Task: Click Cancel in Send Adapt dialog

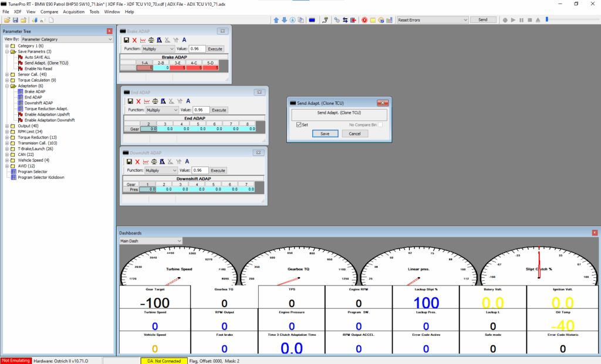Action: 354,134
